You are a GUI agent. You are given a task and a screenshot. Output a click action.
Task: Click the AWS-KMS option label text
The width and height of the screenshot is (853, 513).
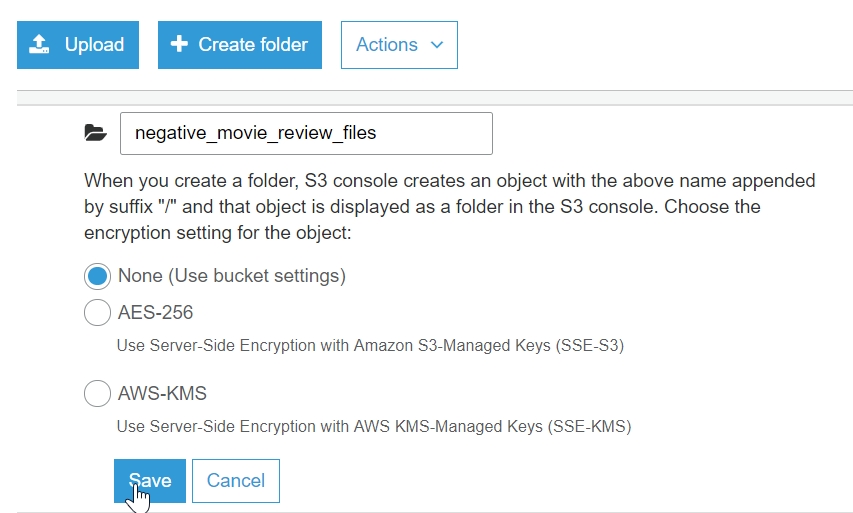[162, 394]
